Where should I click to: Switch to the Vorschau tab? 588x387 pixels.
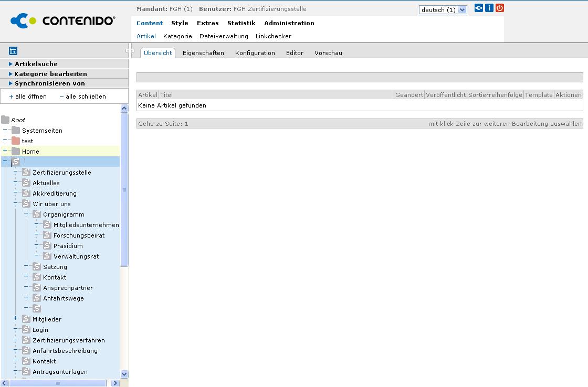click(x=328, y=53)
